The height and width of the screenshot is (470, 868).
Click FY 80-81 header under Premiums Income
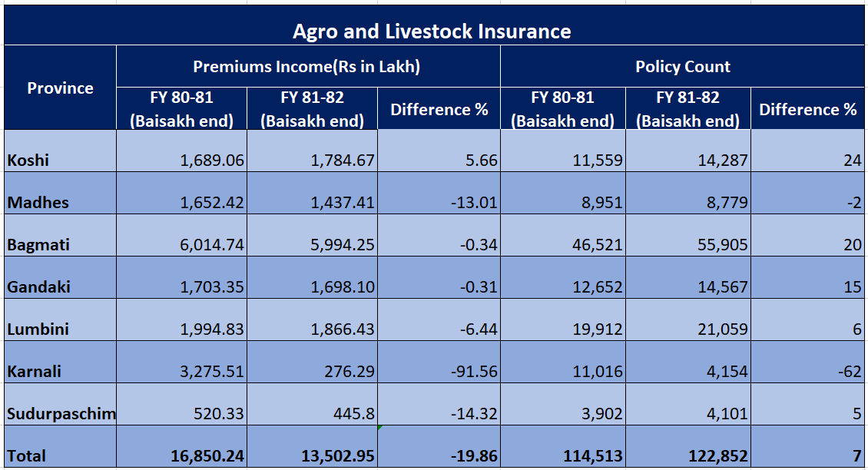click(182, 109)
